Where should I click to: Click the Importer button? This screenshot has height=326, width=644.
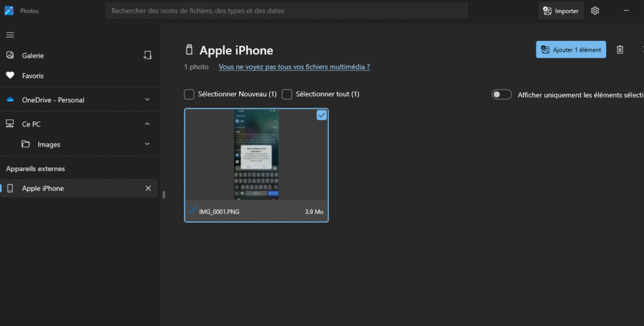point(560,11)
